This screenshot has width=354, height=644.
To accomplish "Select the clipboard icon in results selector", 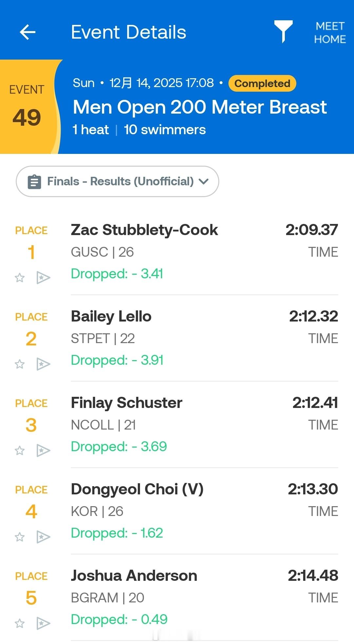I will [x=34, y=182].
